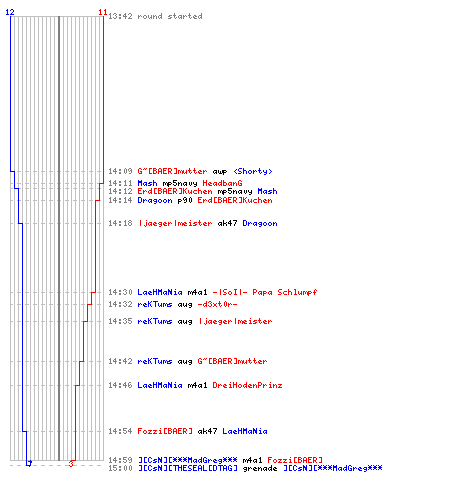Click the red team score 11

coord(103,12)
